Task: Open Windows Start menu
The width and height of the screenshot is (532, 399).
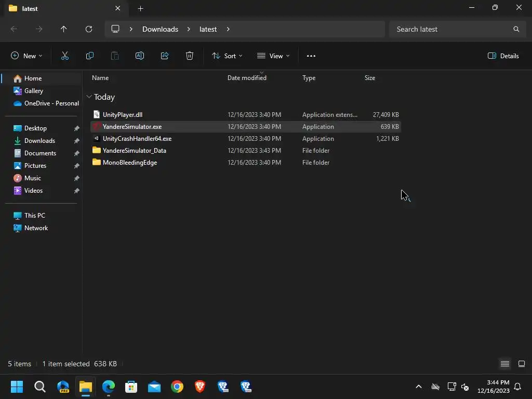Action: click(x=17, y=387)
